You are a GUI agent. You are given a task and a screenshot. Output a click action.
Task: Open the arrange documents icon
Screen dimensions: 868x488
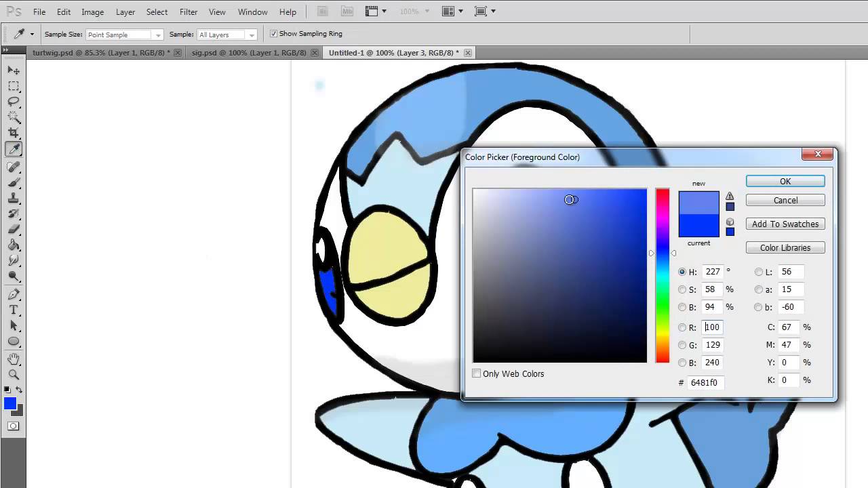tap(448, 12)
